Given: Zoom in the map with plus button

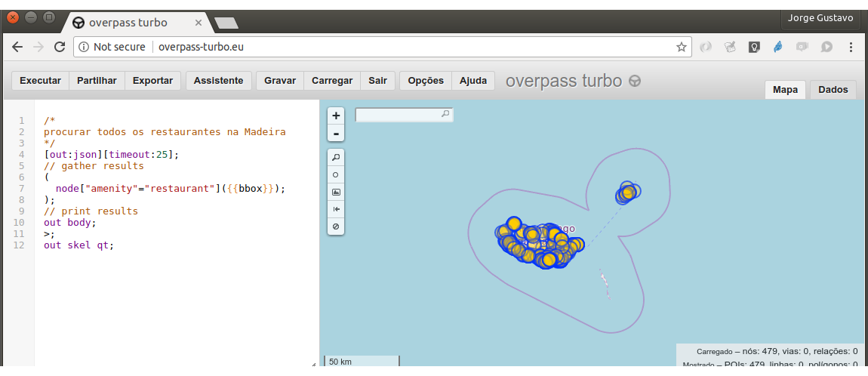Looking at the screenshot, I should coord(336,116).
